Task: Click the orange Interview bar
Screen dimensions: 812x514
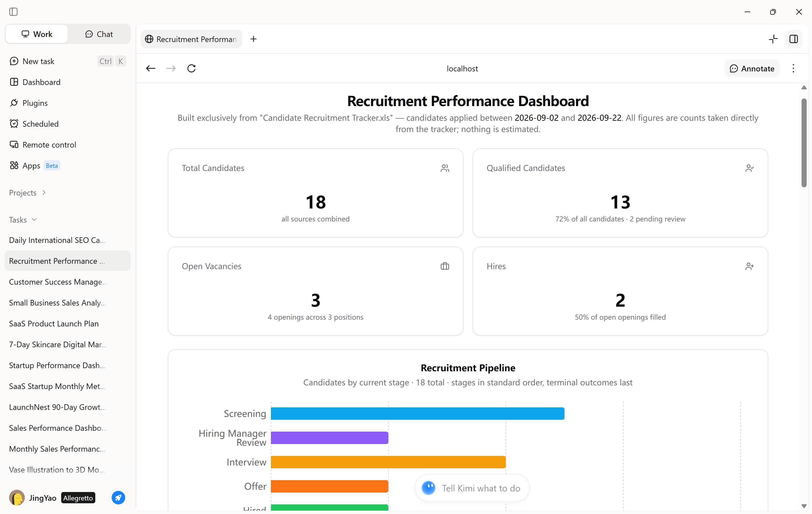Action: (388, 462)
